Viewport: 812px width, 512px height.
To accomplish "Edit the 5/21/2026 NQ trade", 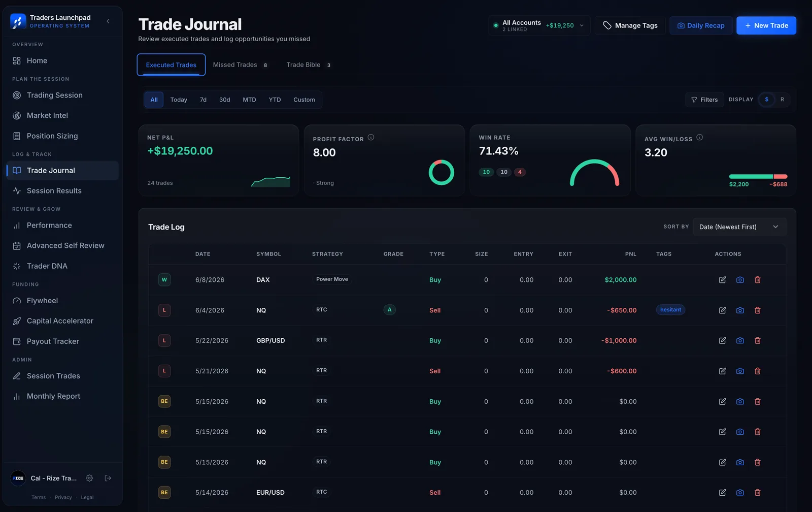I will (x=723, y=371).
